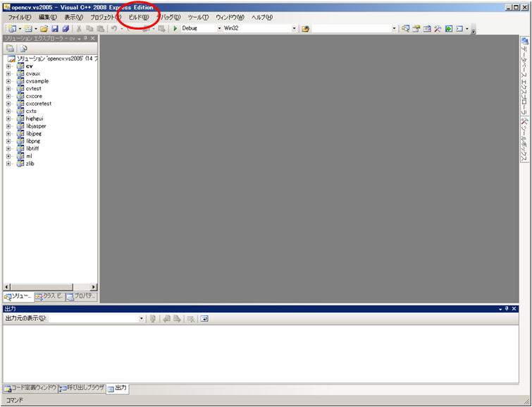Select the cvsample project in the tree
The image size is (532, 407).
pos(37,81)
